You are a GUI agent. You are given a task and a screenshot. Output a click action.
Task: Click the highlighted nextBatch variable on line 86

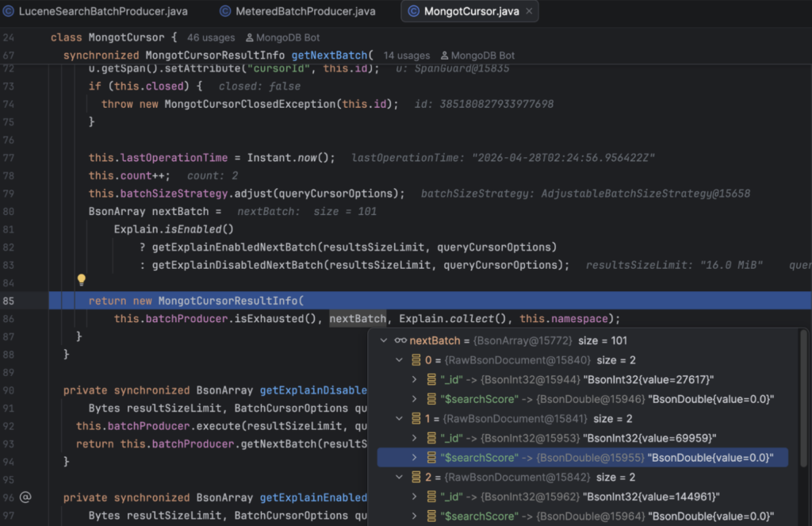(358, 319)
